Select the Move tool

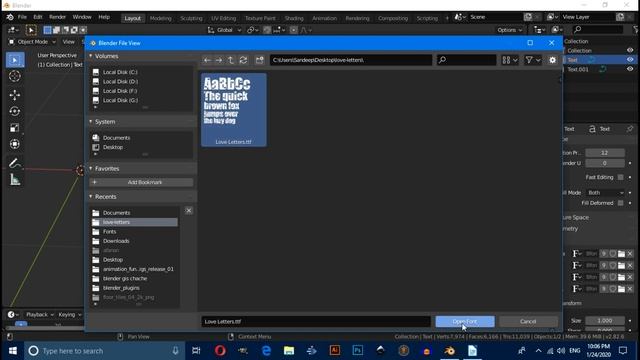tap(15, 95)
